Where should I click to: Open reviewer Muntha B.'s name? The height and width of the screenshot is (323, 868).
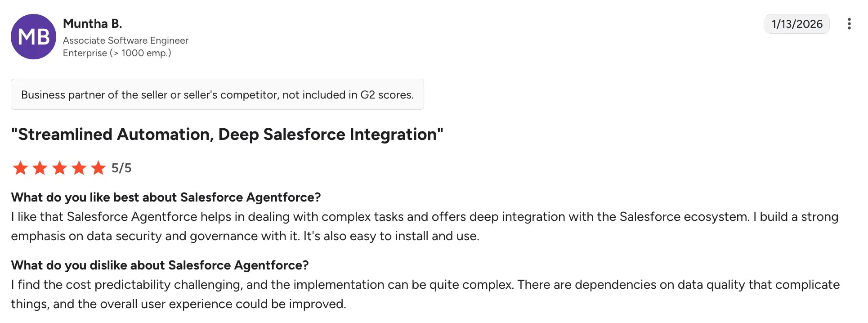point(93,23)
